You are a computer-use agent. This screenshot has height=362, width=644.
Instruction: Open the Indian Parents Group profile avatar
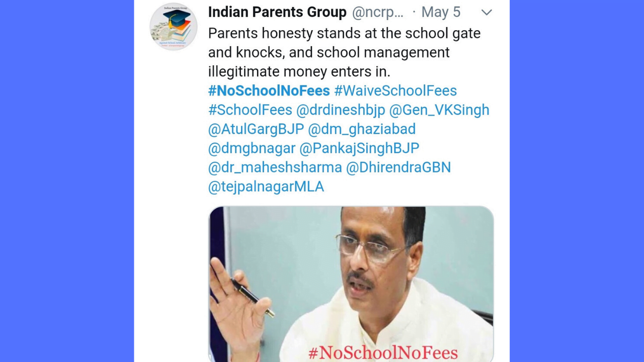tap(174, 27)
